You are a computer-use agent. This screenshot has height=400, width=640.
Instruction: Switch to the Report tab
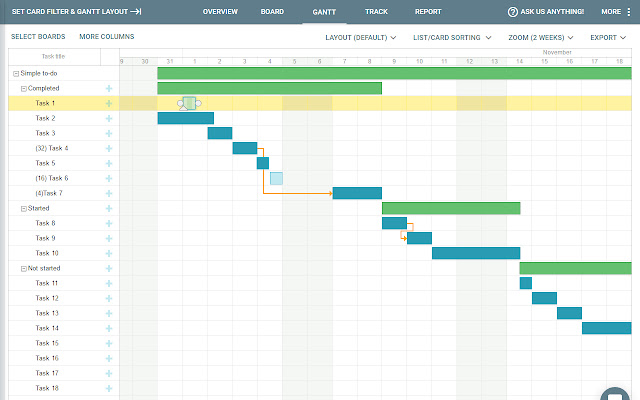[428, 12]
